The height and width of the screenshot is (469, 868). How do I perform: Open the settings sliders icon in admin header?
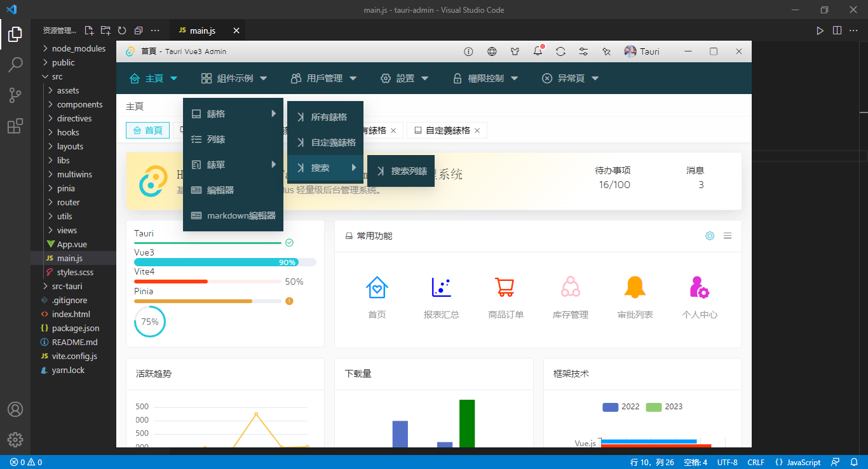pos(583,51)
